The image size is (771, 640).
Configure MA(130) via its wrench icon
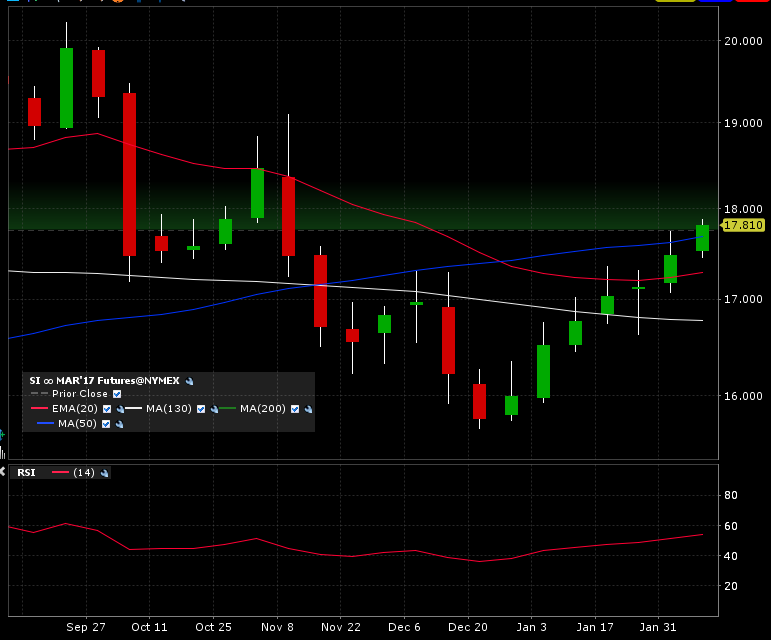pyautogui.click(x=215, y=409)
